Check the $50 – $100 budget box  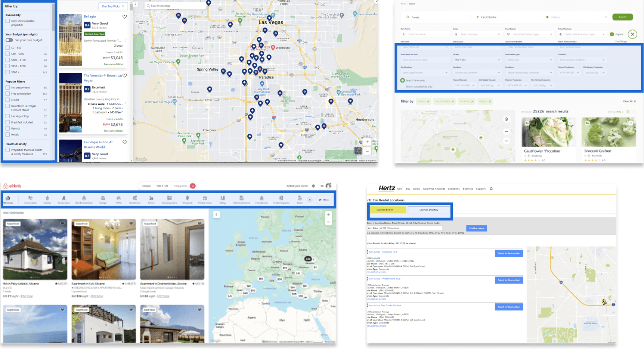(7, 54)
